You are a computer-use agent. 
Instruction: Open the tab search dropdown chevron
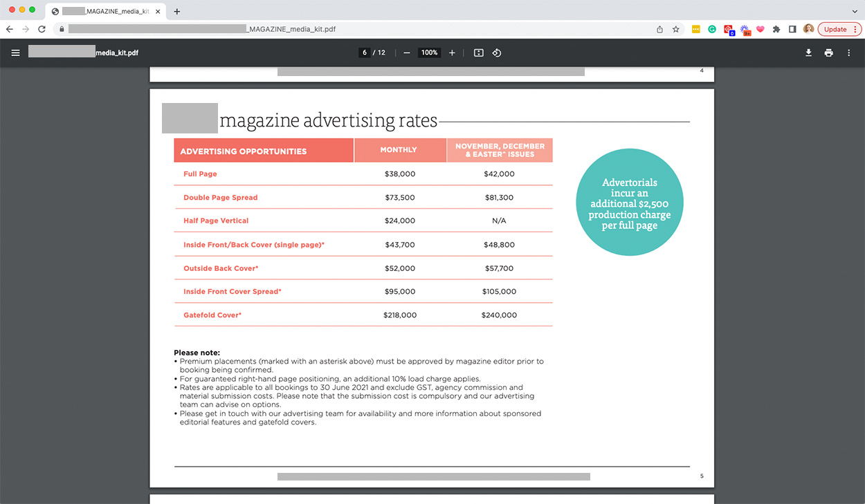pos(855,11)
